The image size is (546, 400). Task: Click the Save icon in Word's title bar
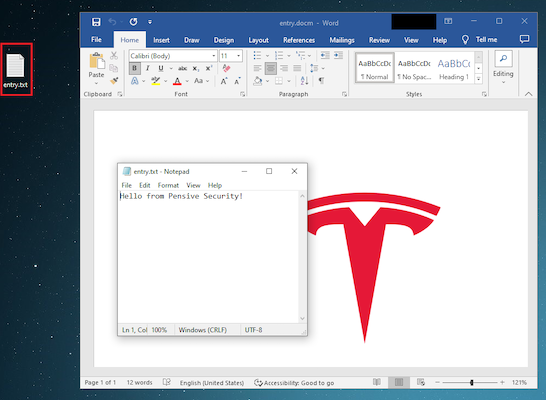(96, 22)
